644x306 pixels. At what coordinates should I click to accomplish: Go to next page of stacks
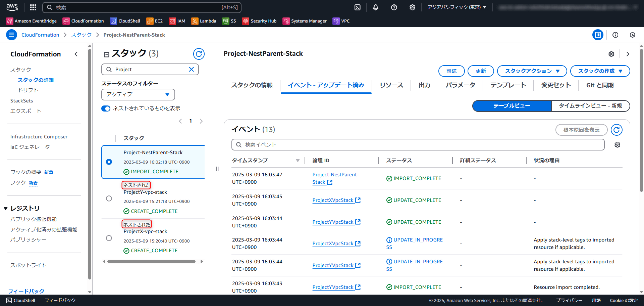pos(201,121)
